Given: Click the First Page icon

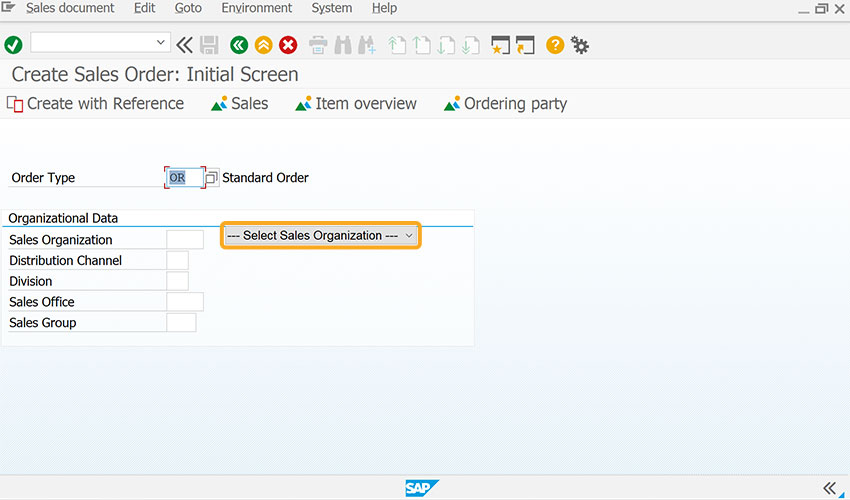Looking at the screenshot, I should [397, 45].
